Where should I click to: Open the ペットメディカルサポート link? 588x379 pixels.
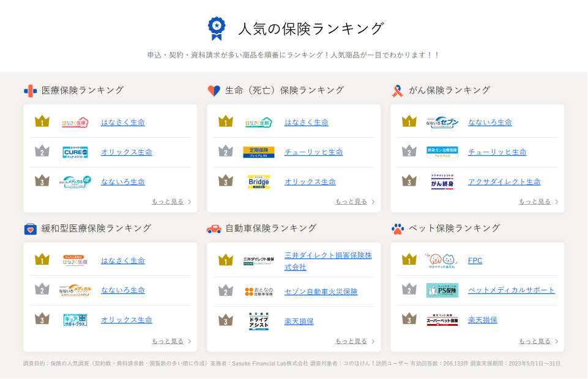click(x=511, y=290)
